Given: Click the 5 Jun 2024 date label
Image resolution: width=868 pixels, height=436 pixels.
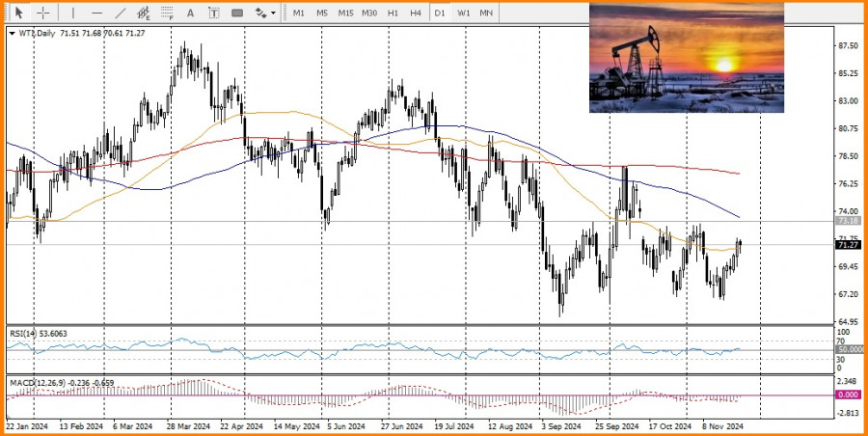Looking at the screenshot, I should coord(346,426).
